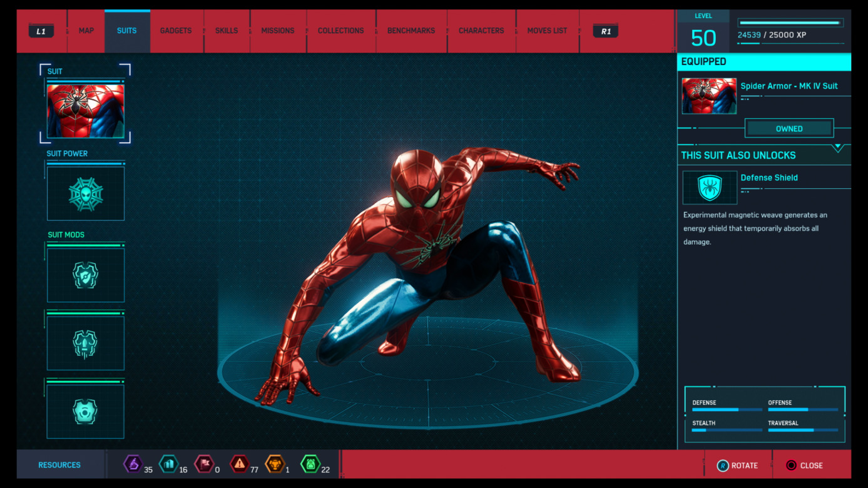Click the XP progress bar
The image size is (868, 488).
[790, 23]
